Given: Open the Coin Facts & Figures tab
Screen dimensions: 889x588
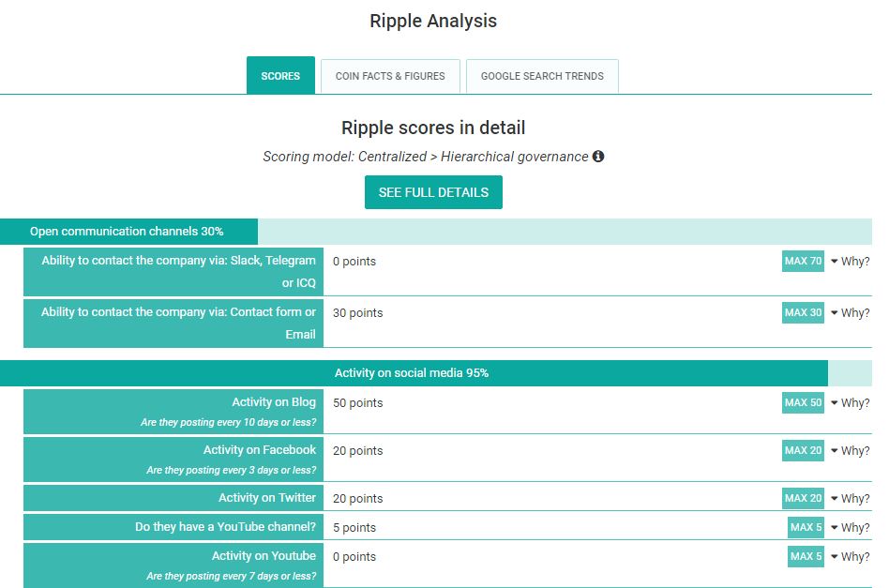Looking at the screenshot, I should (x=390, y=76).
